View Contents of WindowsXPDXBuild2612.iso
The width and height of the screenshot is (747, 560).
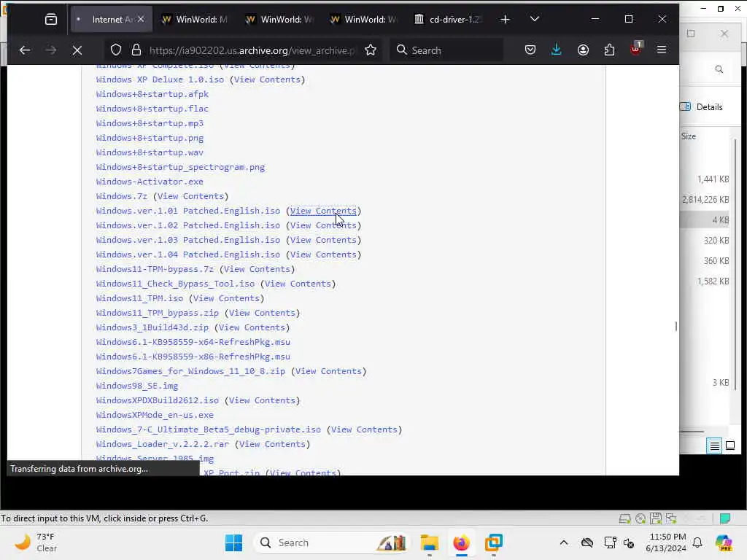[262, 400]
